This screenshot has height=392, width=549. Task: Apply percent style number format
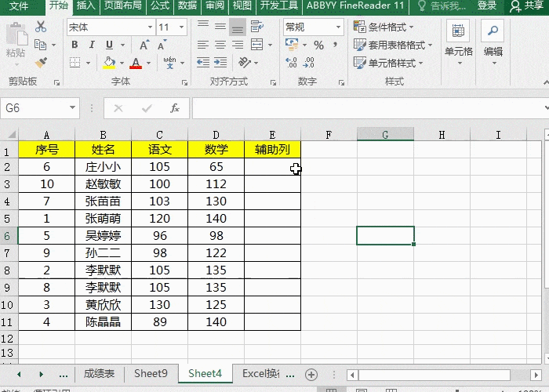(x=319, y=45)
